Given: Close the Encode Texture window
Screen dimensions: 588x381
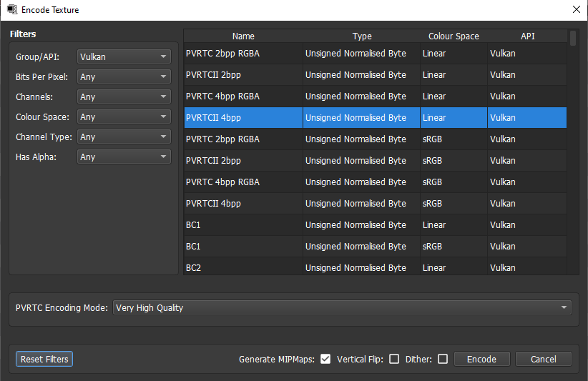Looking at the screenshot, I should (577, 10).
